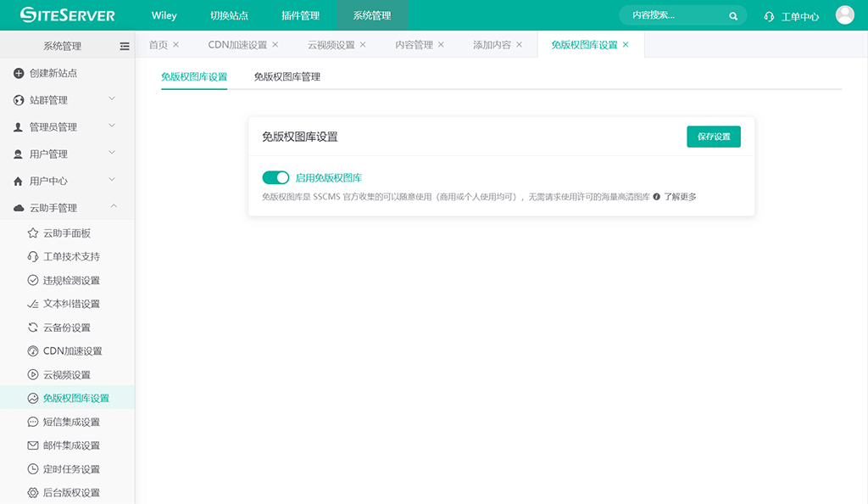Open the 插件管理 top menu
The width and height of the screenshot is (868, 504).
point(301,15)
